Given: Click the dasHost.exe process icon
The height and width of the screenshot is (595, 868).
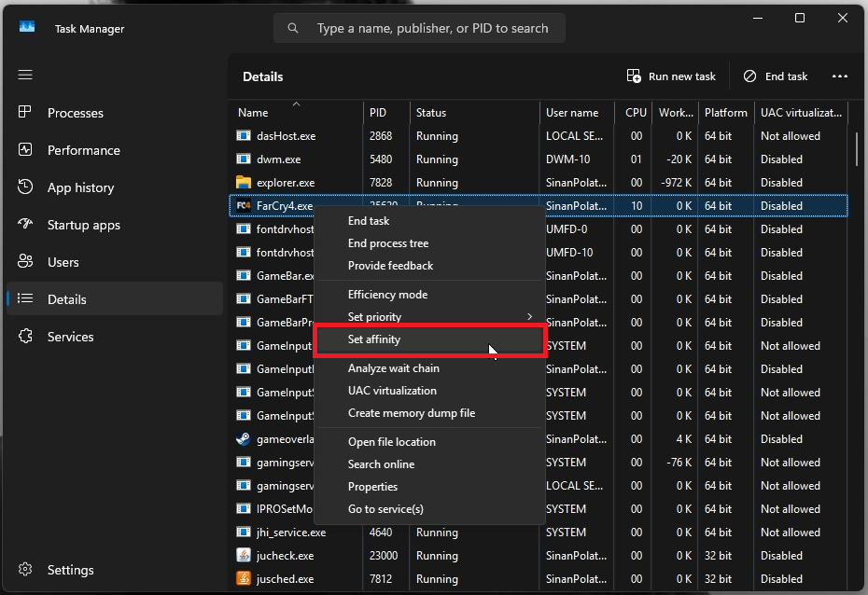Looking at the screenshot, I should pos(244,135).
